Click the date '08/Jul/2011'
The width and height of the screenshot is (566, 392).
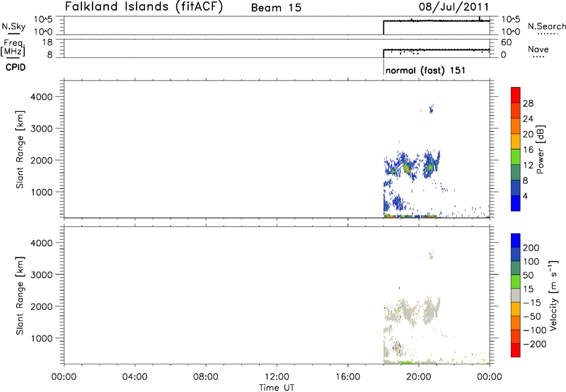pyautogui.click(x=454, y=7)
